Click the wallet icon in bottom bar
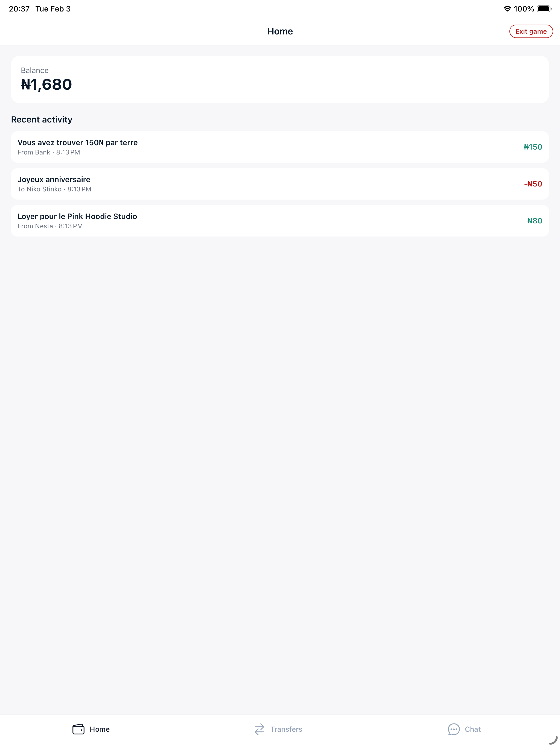 click(x=78, y=729)
